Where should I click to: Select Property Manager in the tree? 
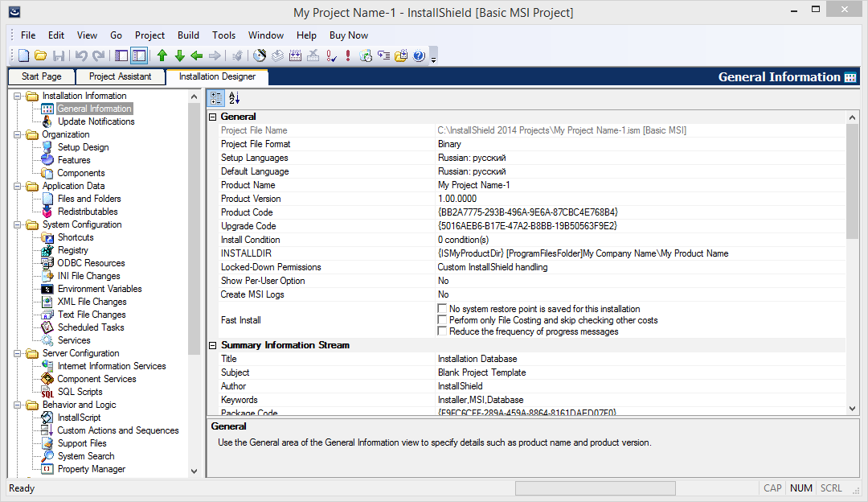tap(92, 469)
